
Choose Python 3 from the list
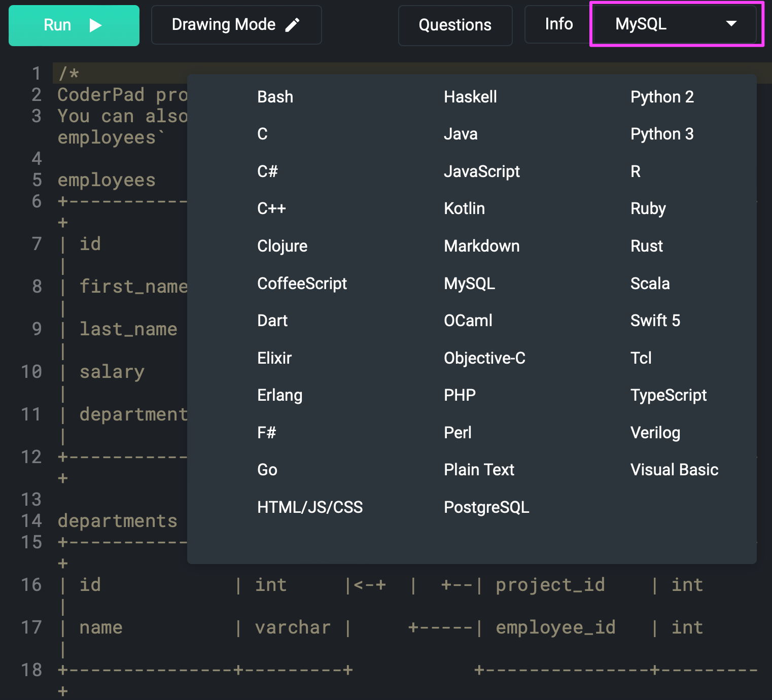point(662,134)
